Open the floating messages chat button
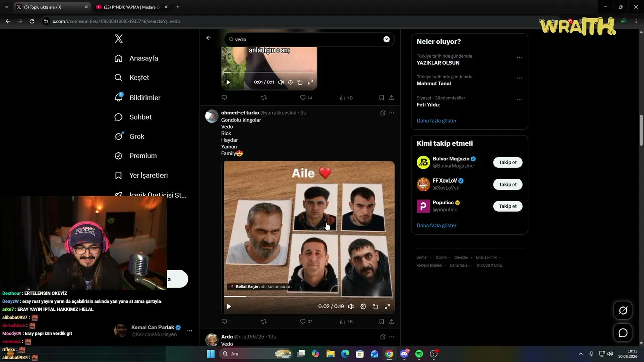The width and height of the screenshot is (644, 362). point(623,333)
